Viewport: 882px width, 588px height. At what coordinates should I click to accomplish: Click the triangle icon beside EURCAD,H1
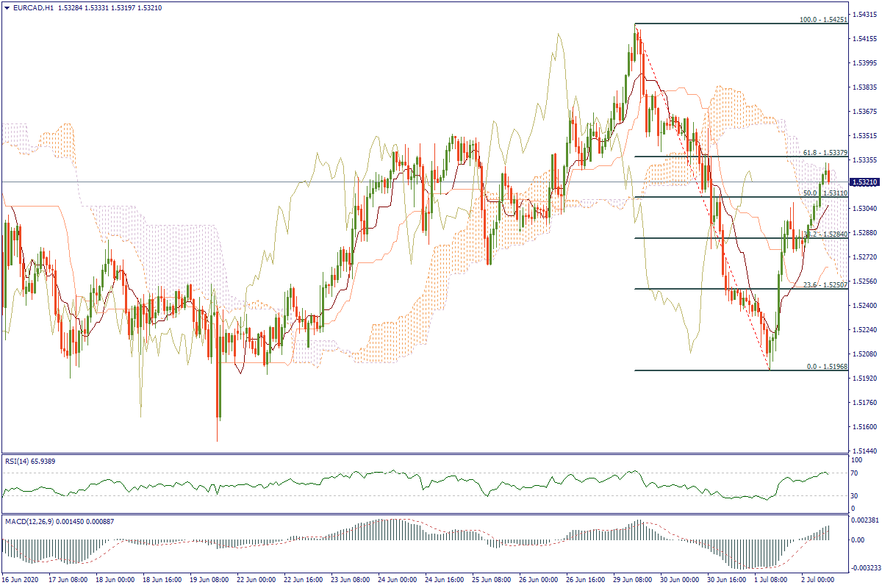point(7,8)
